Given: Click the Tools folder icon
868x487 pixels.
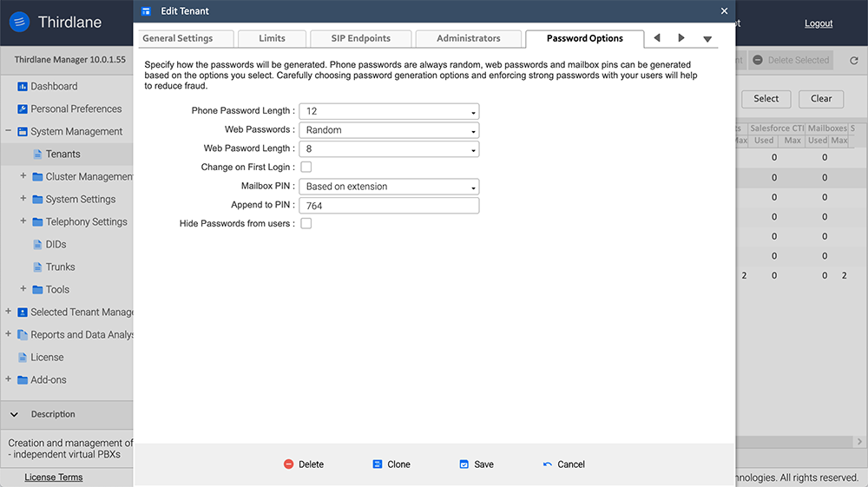Looking at the screenshot, I should pyautogui.click(x=37, y=289).
